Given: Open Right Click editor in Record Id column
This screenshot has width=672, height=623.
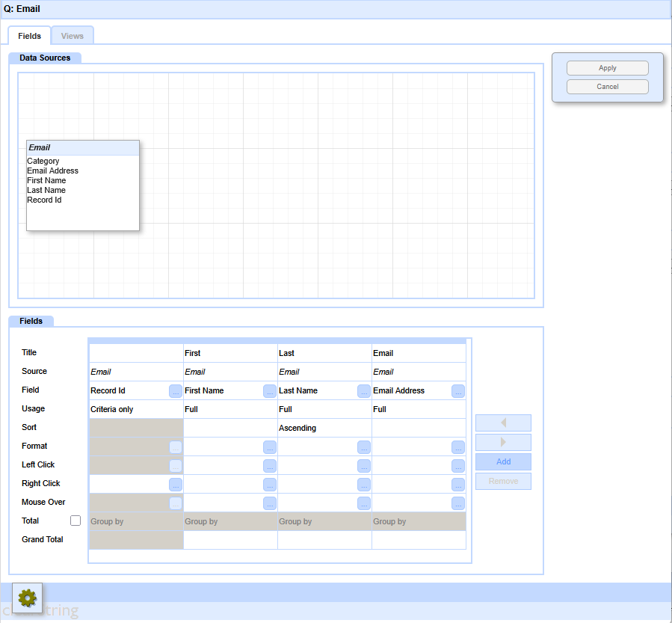Looking at the screenshot, I should tap(175, 485).
